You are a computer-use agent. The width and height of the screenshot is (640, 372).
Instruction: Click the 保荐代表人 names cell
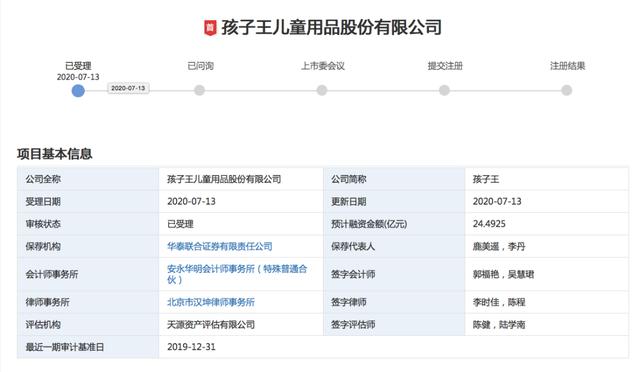[x=547, y=246]
